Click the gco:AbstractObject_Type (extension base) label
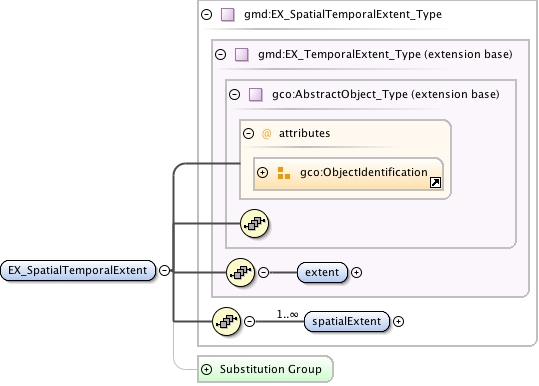The width and height of the screenshot is (539, 386). [386, 94]
